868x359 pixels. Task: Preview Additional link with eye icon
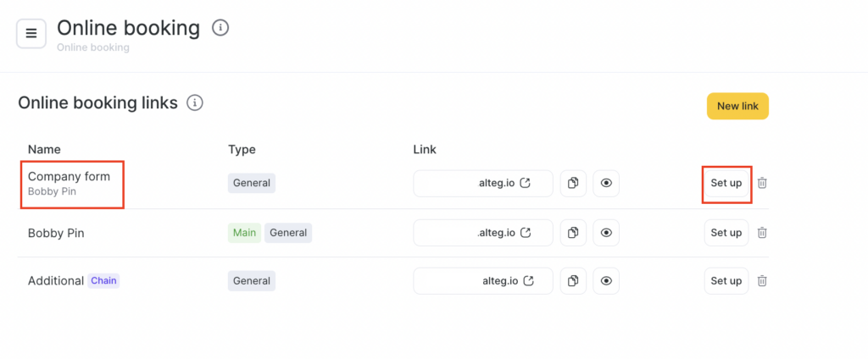point(605,280)
